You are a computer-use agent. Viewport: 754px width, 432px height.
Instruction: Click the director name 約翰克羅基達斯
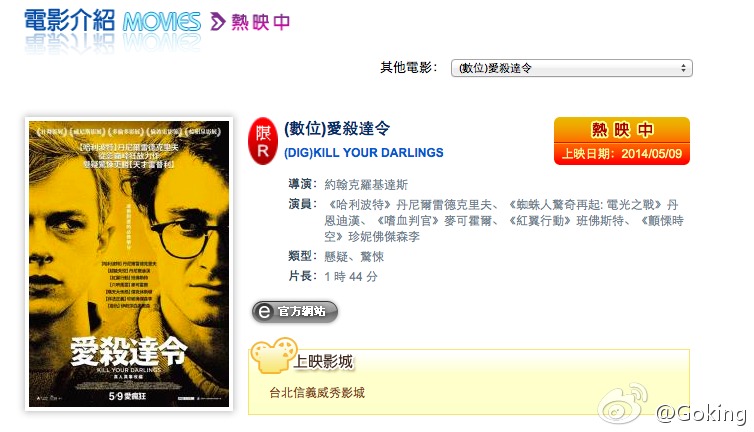366,185
